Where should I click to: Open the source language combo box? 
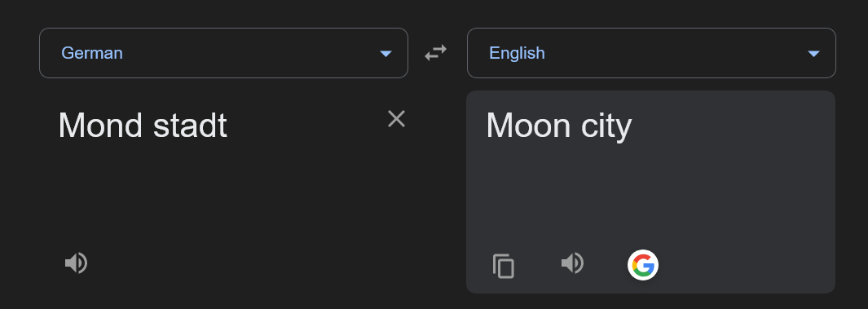coord(223,53)
